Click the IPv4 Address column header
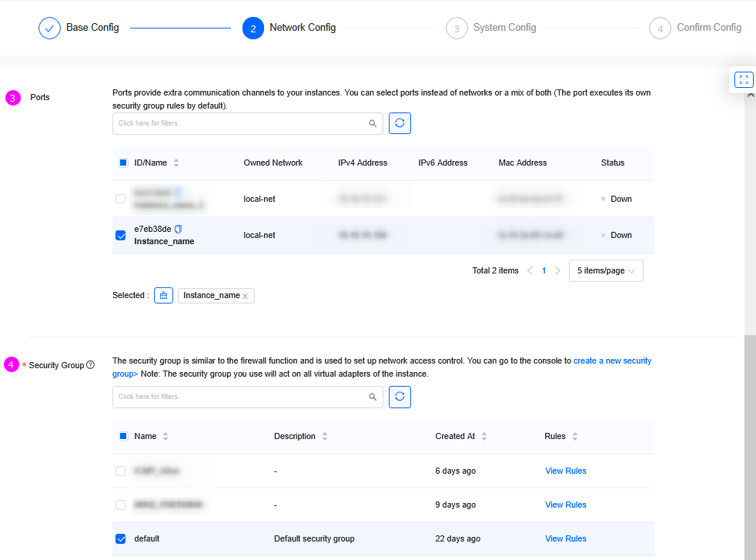Screen dimensions: 756x560 (x=363, y=163)
